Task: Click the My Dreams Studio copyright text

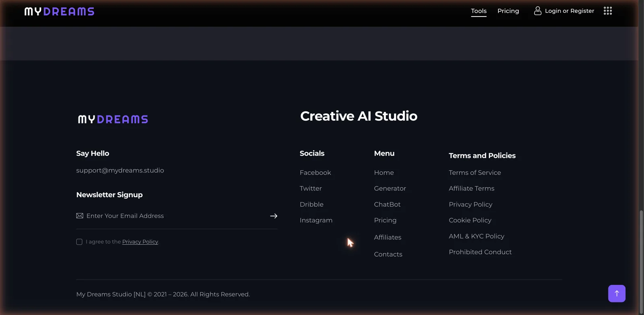Action: [163, 294]
